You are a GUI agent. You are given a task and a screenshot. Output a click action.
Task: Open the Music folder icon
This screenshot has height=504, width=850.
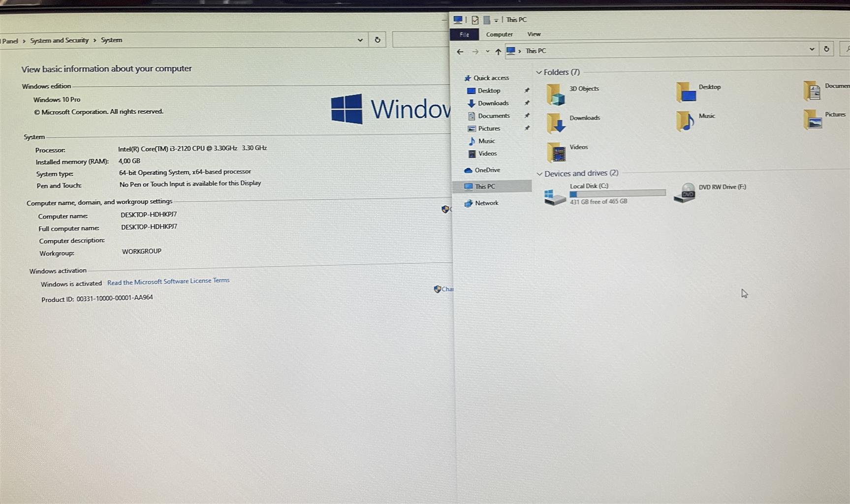[685, 121]
